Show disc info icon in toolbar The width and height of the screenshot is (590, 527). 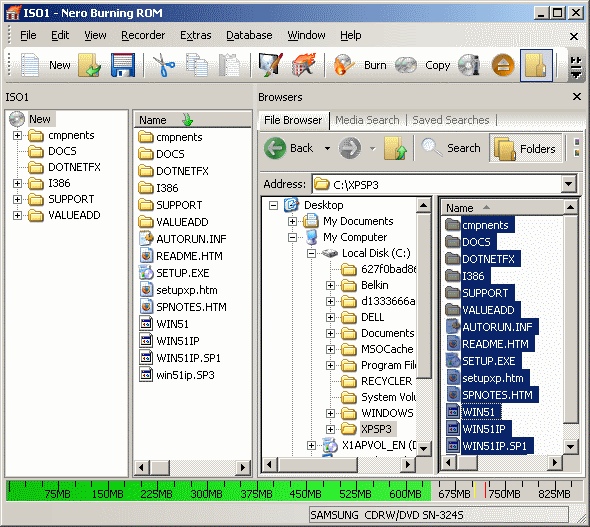tap(469, 65)
